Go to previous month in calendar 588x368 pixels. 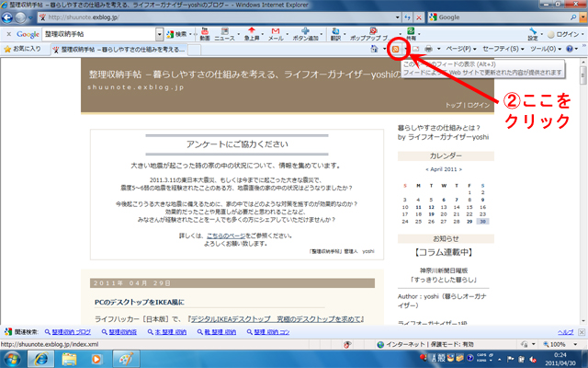pyautogui.click(x=426, y=169)
